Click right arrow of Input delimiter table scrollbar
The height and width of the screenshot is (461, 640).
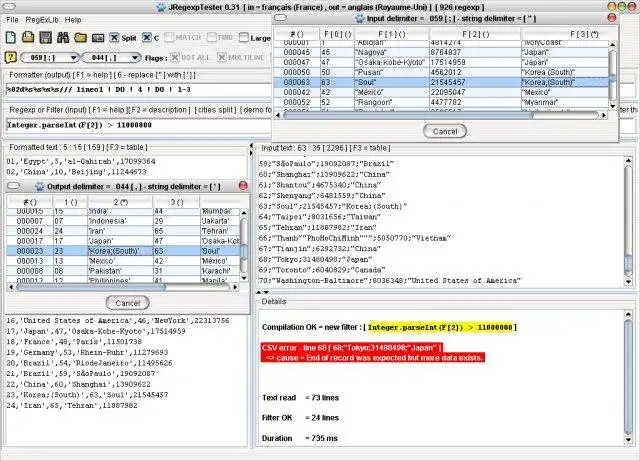pos(604,116)
